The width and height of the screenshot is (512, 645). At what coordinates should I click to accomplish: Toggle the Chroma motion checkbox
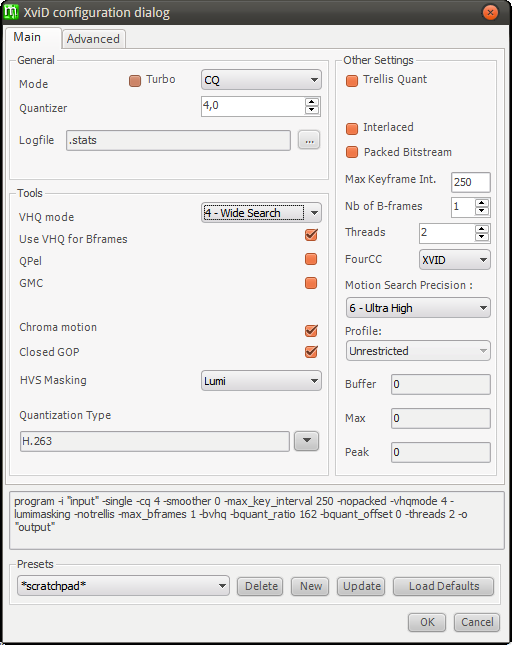coord(311,330)
